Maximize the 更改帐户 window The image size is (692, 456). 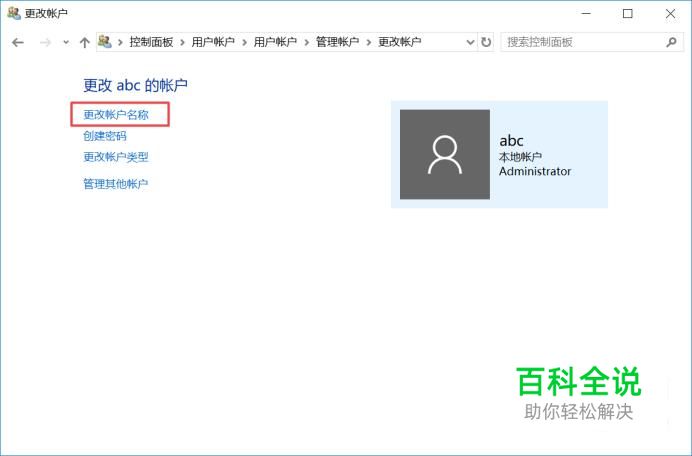pos(628,14)
